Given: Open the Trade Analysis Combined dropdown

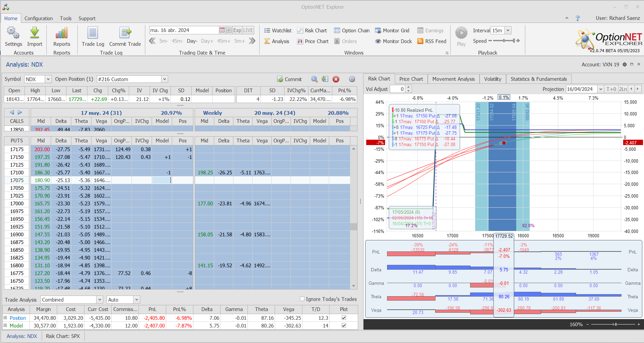Looking at the screenshot, I should 100,300.
